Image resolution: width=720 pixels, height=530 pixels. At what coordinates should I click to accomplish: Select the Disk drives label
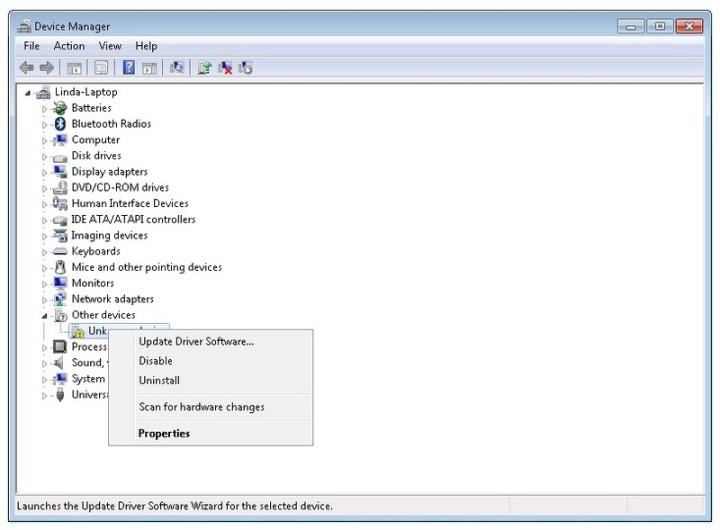click(96, 156)
